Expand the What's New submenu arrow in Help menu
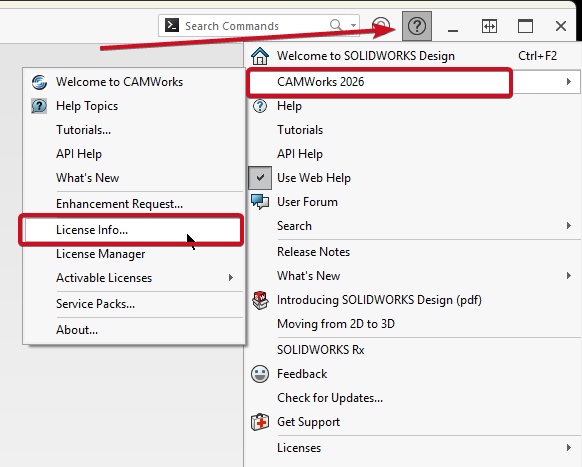Screen dimensions: 582x467 tap(569, 276)
